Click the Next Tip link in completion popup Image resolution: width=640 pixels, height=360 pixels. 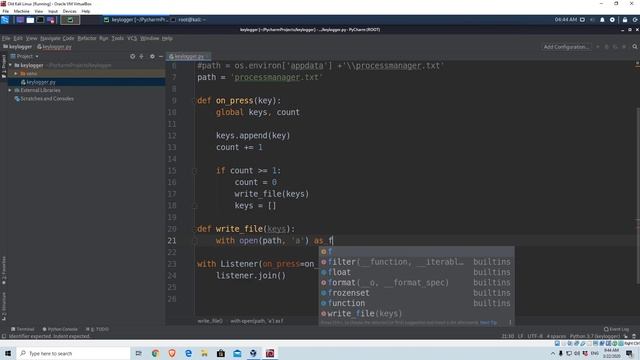(x=488, y=322)
